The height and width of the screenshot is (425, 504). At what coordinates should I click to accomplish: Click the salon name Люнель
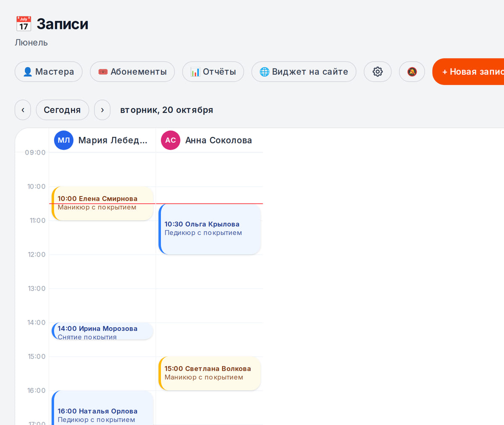(x=31, y=42)
